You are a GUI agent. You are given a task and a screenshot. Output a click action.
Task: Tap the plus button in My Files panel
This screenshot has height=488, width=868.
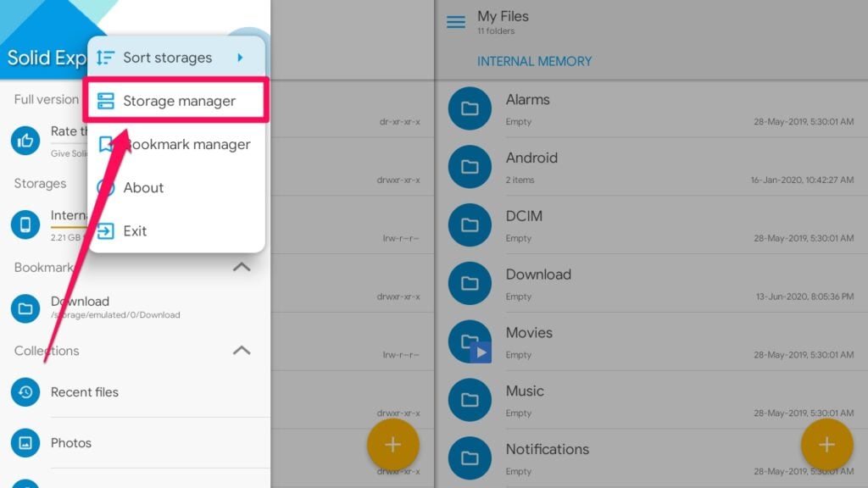coord(827,444)
